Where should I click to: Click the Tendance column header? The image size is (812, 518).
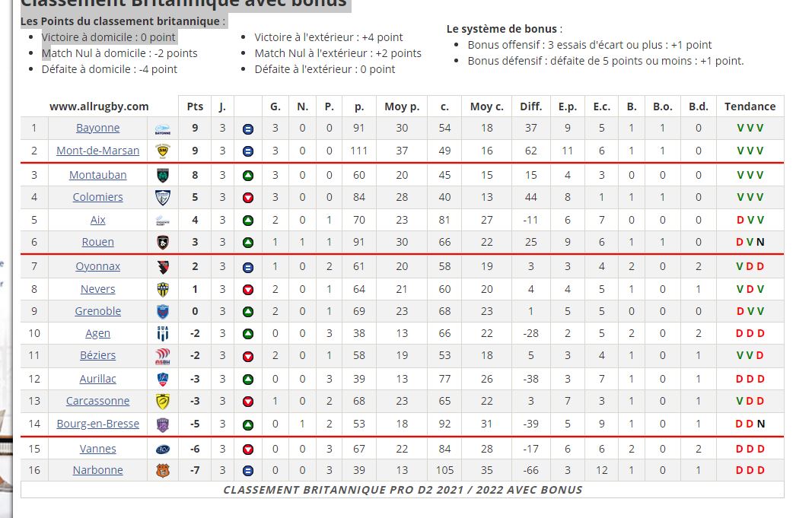click(750, 106)
